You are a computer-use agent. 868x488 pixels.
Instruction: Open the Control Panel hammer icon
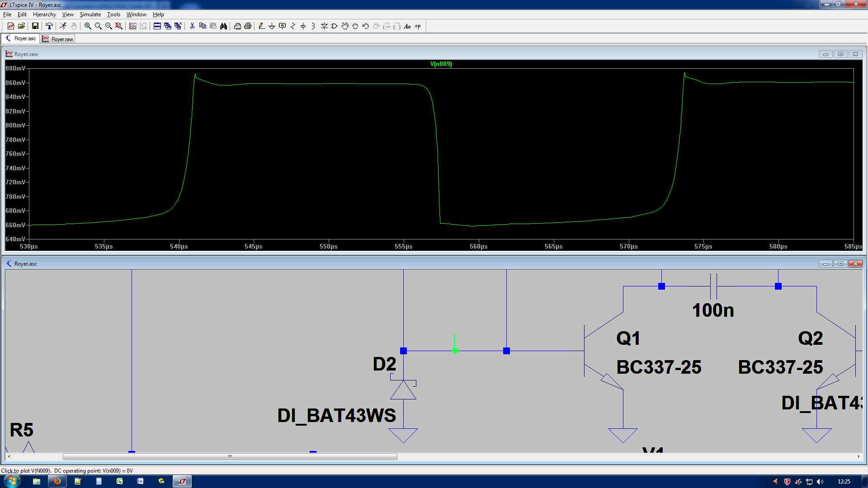pos(49,26)
